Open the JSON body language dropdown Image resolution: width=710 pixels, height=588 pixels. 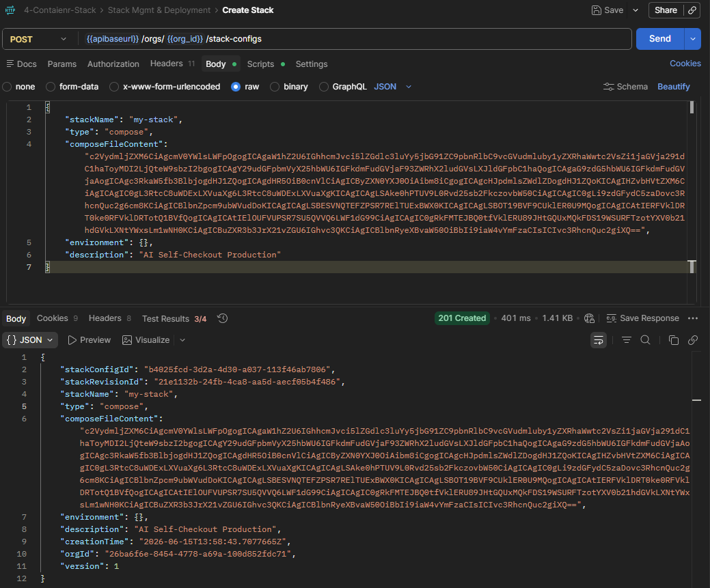[392, 87]
